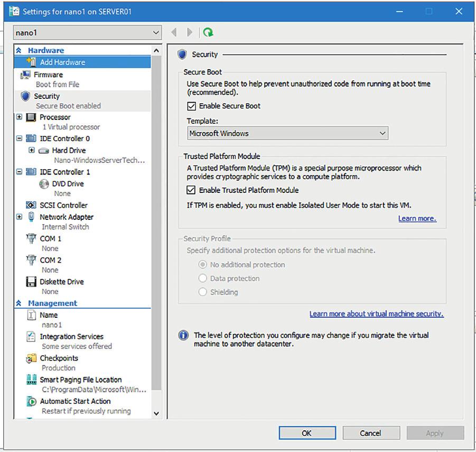Click the settings list scrollbar thumb
This screenshot has height=452, width=476.
click(x=156, y=223)
